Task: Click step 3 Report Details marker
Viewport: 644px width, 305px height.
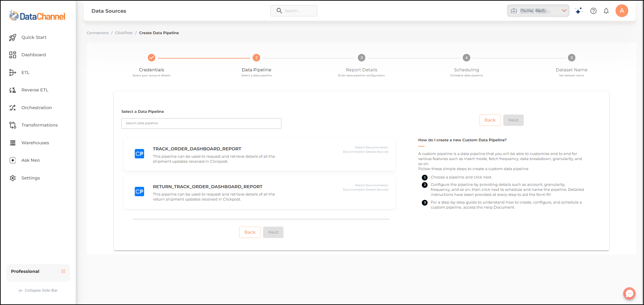Action: click(362, 58)
